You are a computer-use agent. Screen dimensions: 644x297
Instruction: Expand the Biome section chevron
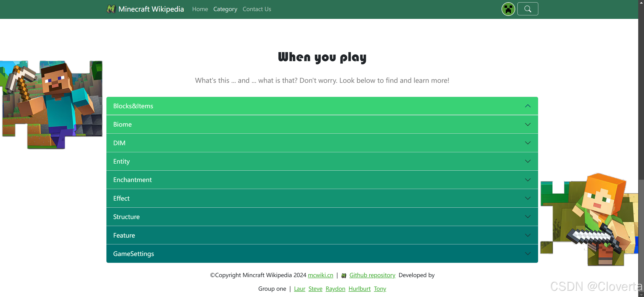pyautogui.click(x=528, y=124)
